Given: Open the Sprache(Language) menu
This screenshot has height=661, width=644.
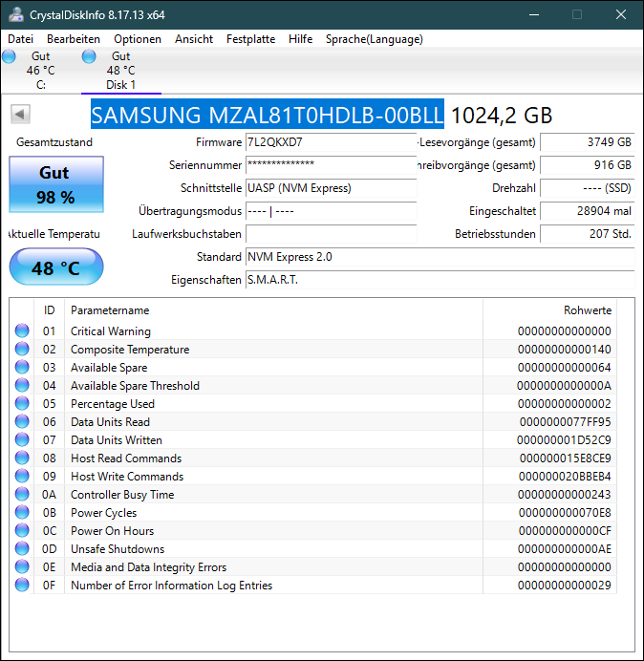Looking at the screenshot, I should (375, 39).
